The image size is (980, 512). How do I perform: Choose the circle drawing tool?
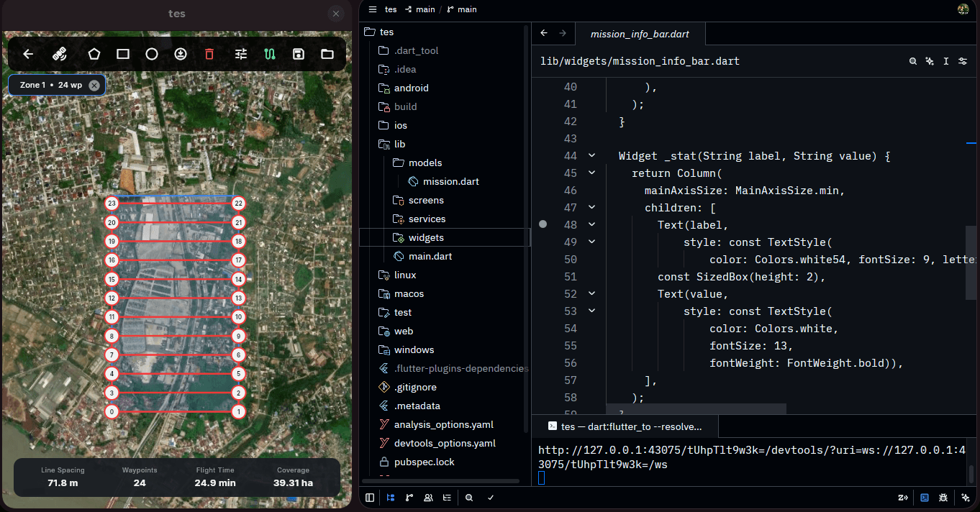[152, 54]
